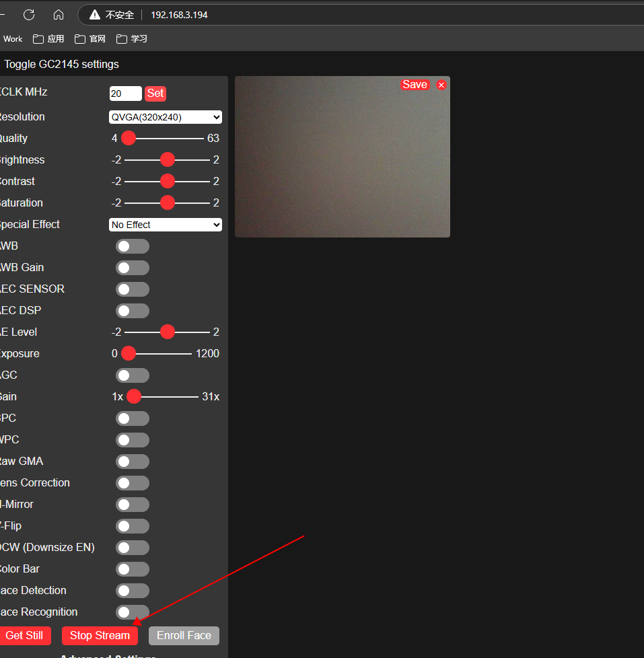Viewport: 644px width, 658px height.
Task: Click the Contrast slider handle
Action: (x=168, y=181)
